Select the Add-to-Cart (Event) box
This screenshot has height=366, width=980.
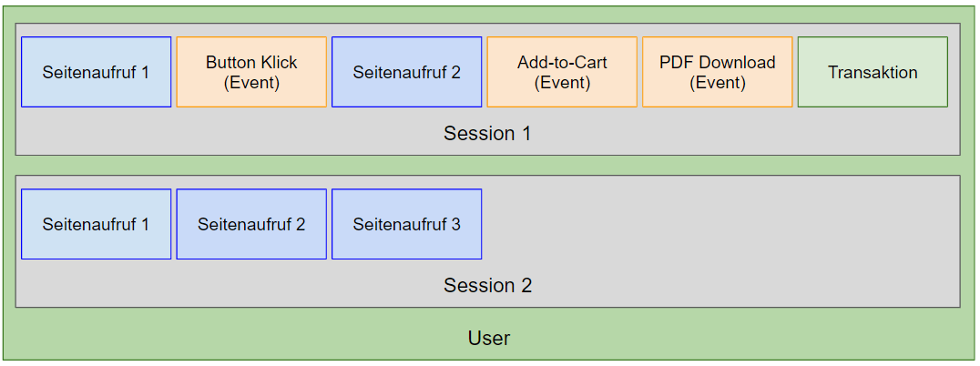coord(562,72)
